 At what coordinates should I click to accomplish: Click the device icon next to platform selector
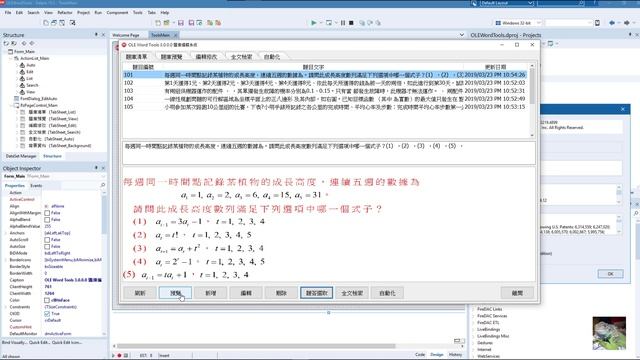pos(597,23)
